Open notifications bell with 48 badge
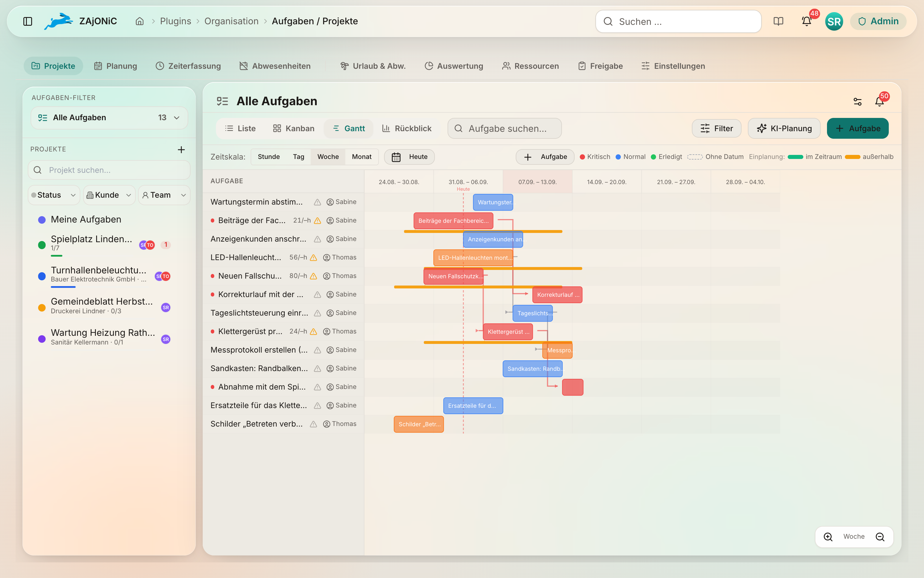 [806, 21]
